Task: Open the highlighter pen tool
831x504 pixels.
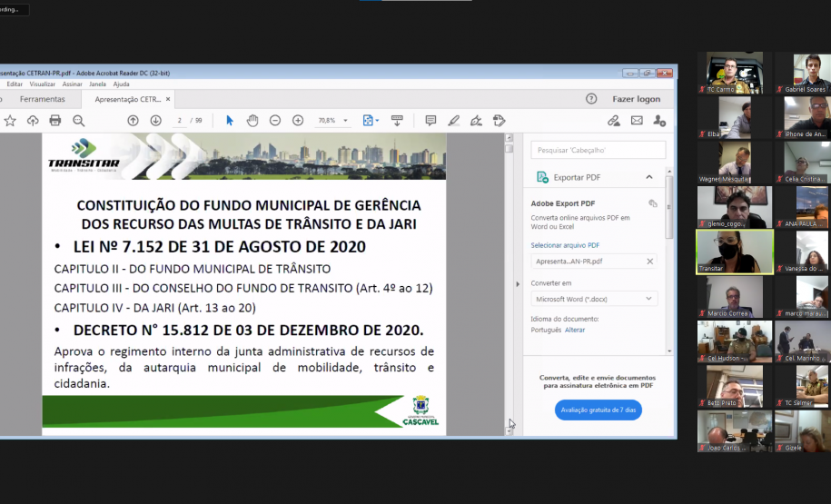Action: tap(453, 121)
